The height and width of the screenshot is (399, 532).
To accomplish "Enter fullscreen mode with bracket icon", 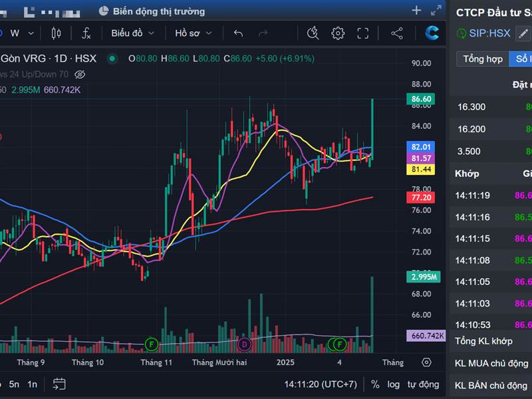I will (x=363, y=33).
